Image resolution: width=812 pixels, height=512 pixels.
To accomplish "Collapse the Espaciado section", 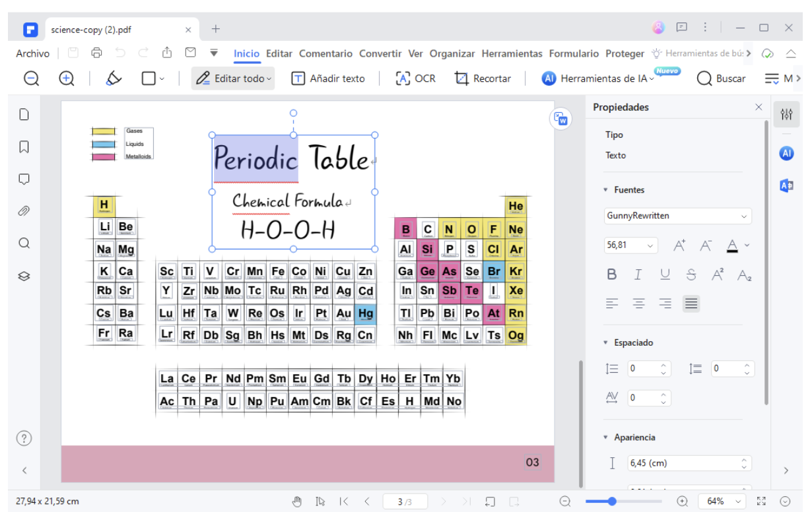I will click(x=605, y=343).
